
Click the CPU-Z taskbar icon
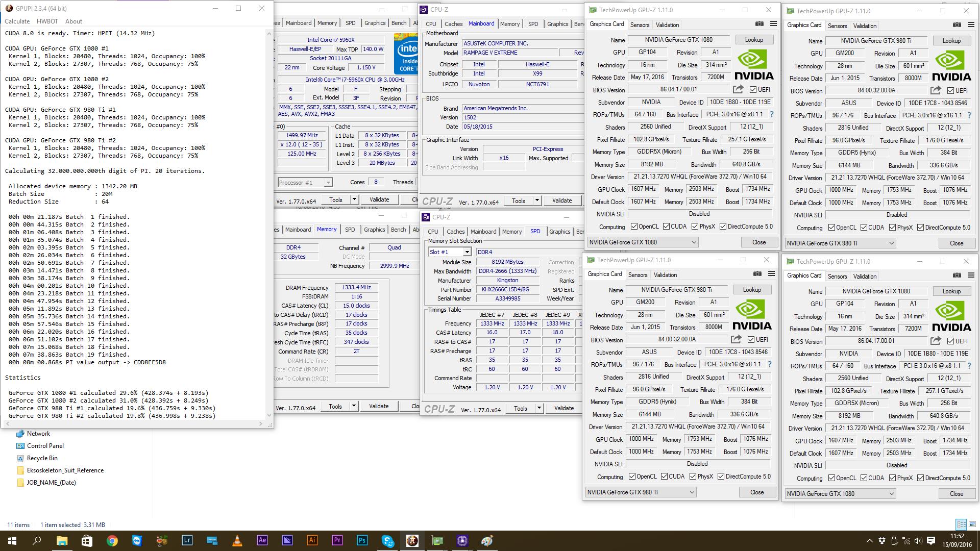[462, 540]
